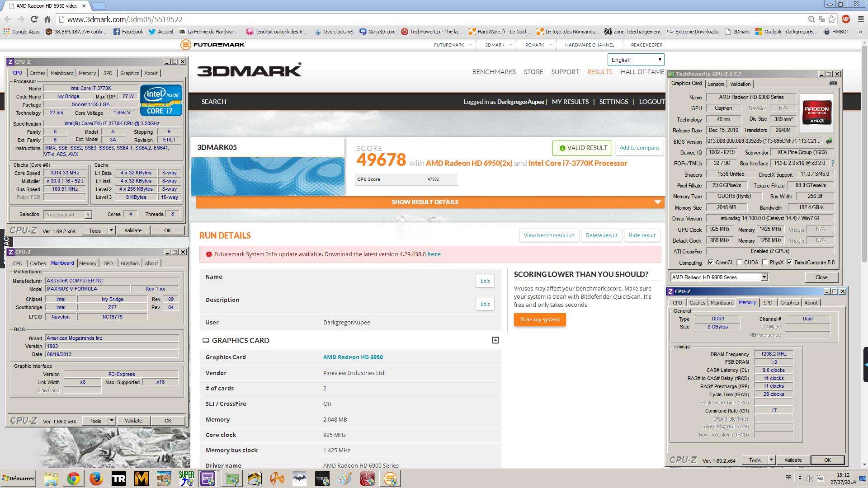Launch Tomb Raider TR taskbar icon
Image resolution: width=868 pixels, height=488 pixels.
tap(118, 479)
